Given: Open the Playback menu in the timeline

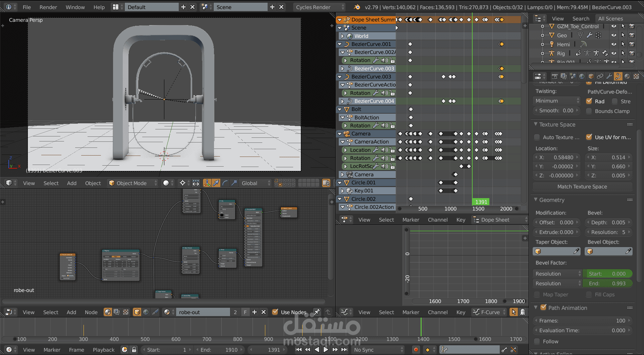Looking at the screenshot, I should click(x=103, y=350).
